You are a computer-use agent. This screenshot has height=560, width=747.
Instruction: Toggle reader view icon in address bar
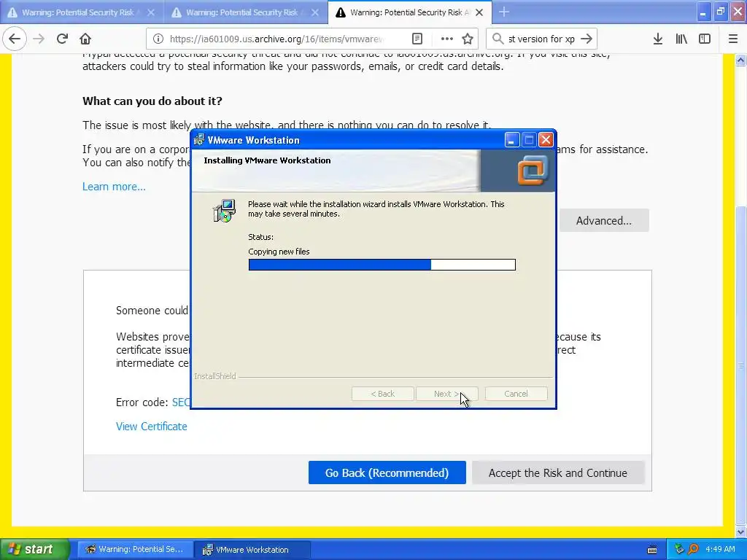[417, 39]
